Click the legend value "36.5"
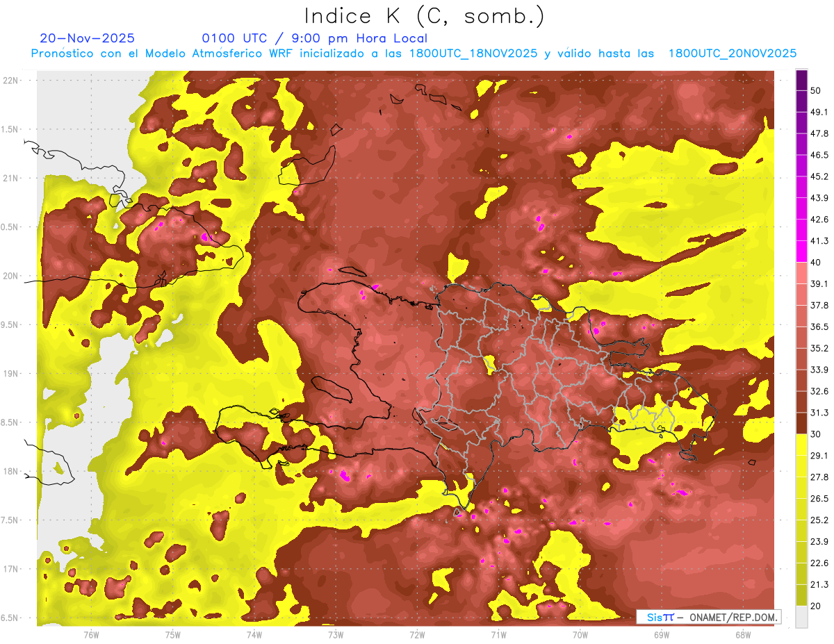 [x=819, y=327]
